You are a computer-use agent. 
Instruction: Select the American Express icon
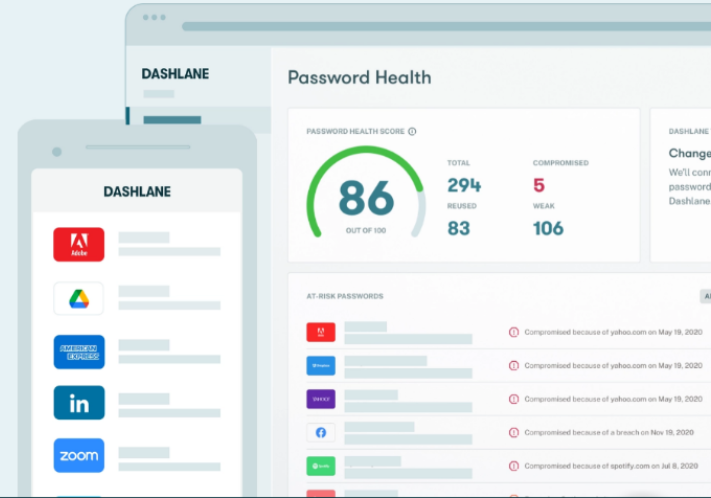click(x=78, y=351)
